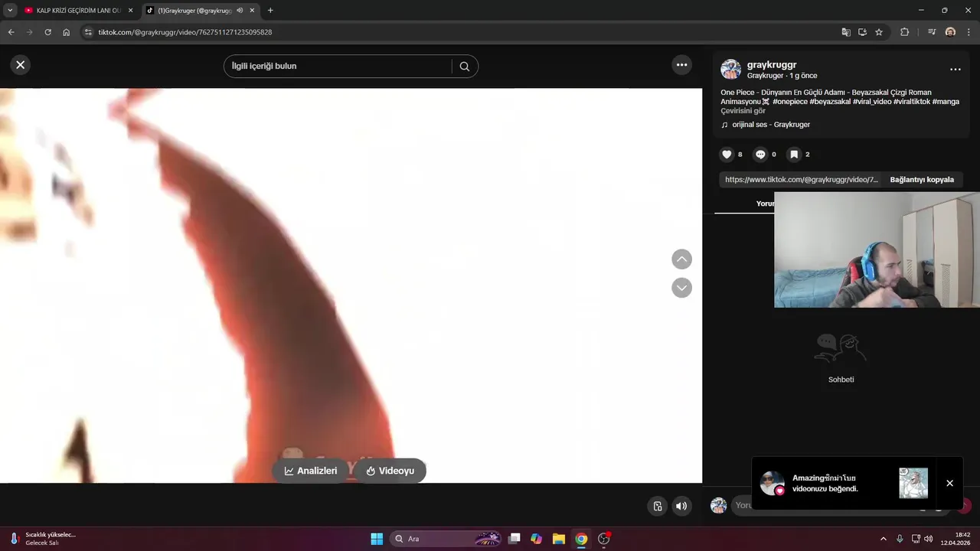The width and height of the screenshot is (980, 551).
Task: Open post options three-dot menu beside graykruggr
Action: pos(955,70)
